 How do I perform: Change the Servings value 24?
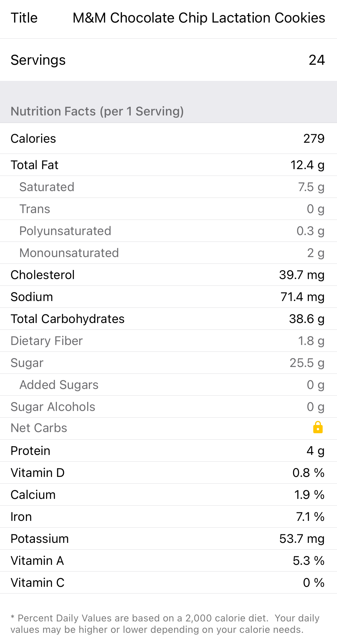pyautogui.click(x=316, y=60)
